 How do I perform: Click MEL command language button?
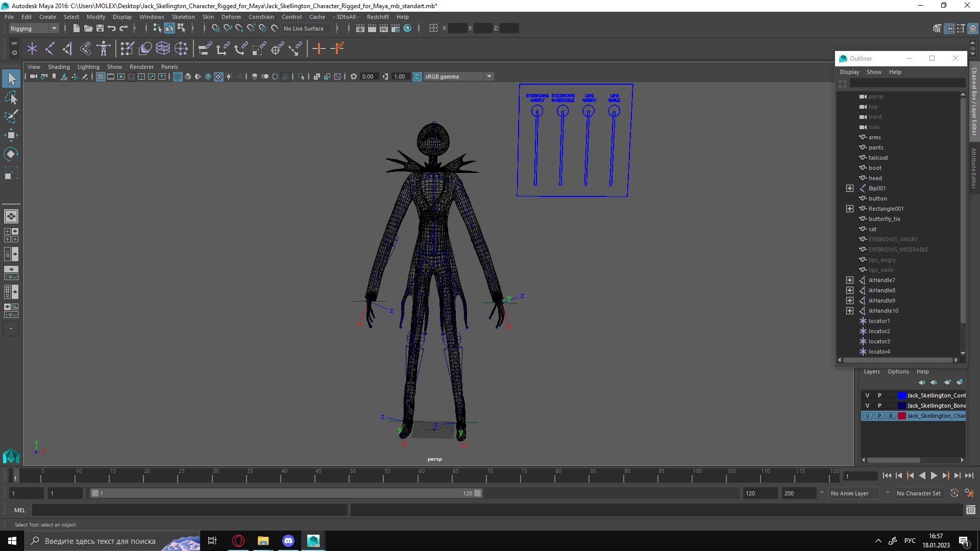pos(19,510)
